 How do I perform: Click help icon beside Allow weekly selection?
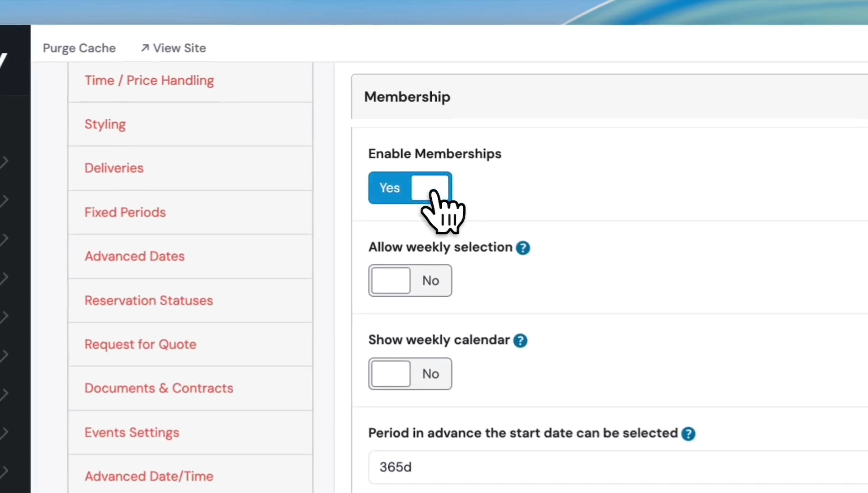523,248
